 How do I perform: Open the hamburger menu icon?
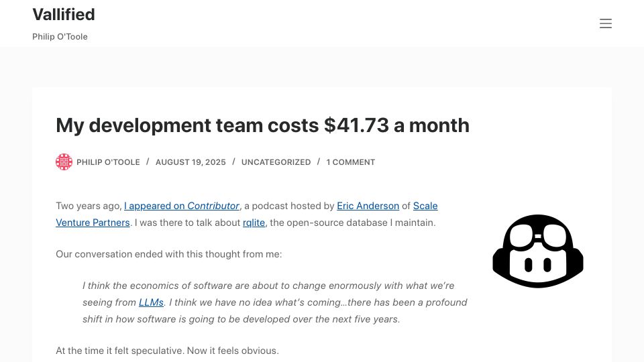605,23
